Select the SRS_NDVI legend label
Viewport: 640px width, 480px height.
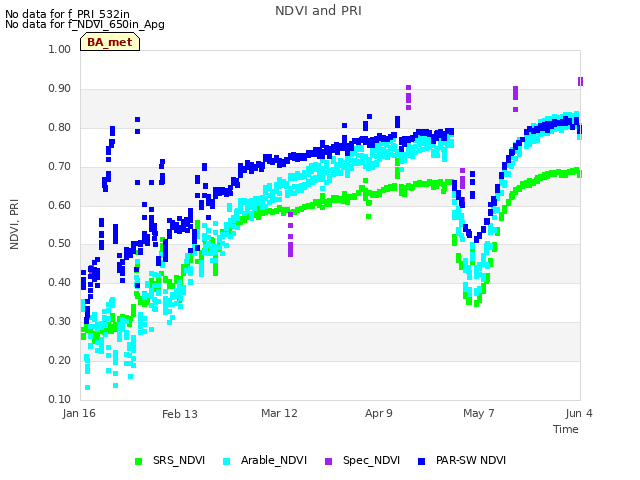(179, 460)
